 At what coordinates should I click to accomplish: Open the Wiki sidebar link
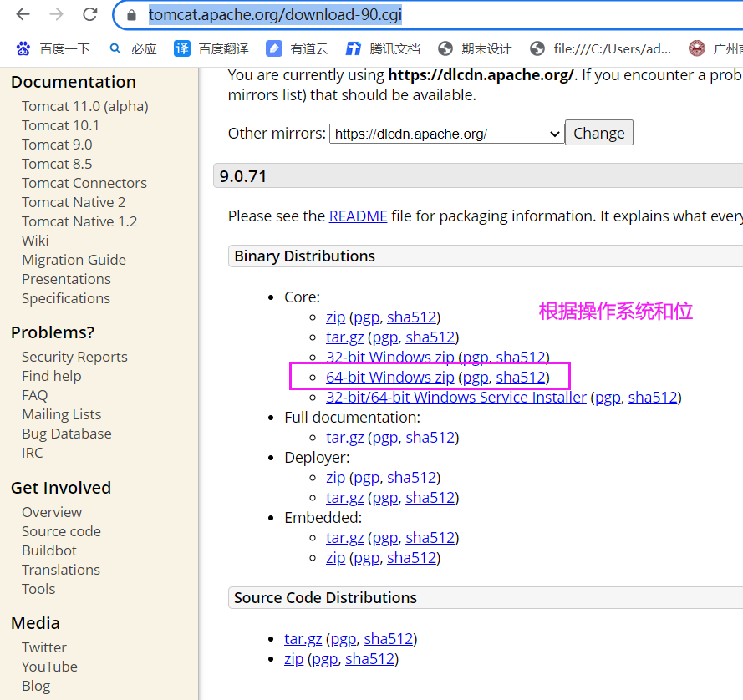click(x=36, y=241)
